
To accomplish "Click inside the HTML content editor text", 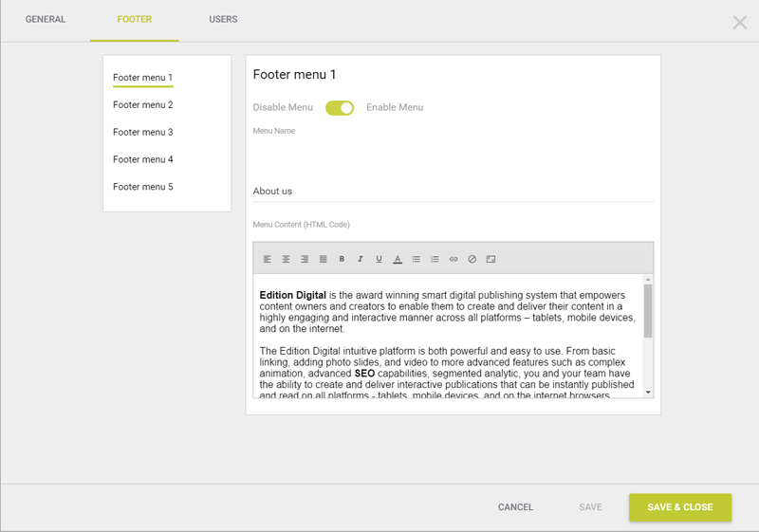I will (448, 336).
